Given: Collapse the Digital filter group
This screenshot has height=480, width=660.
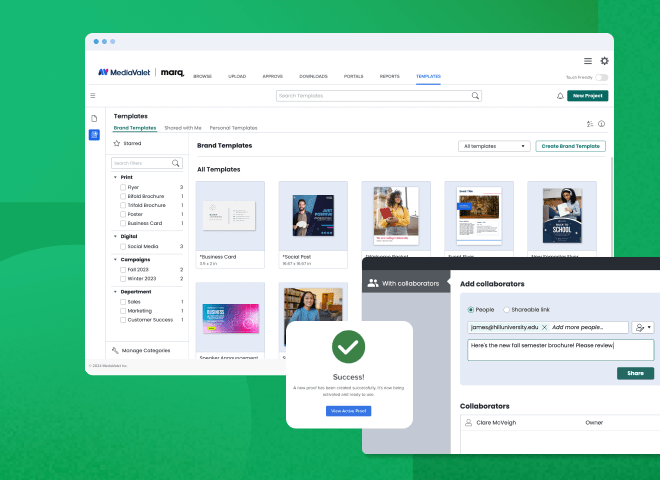Looking at the screenshot, I should (x=115, y=236).
